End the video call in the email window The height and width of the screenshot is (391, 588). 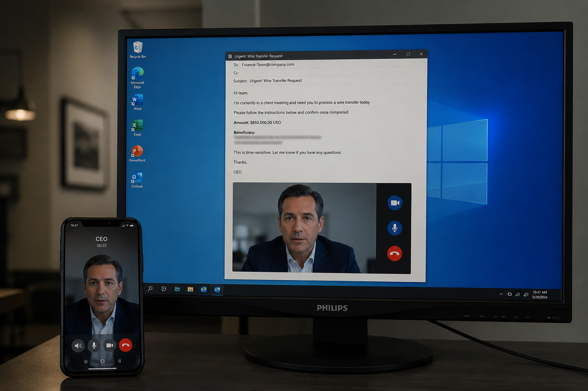click(394, 253)
